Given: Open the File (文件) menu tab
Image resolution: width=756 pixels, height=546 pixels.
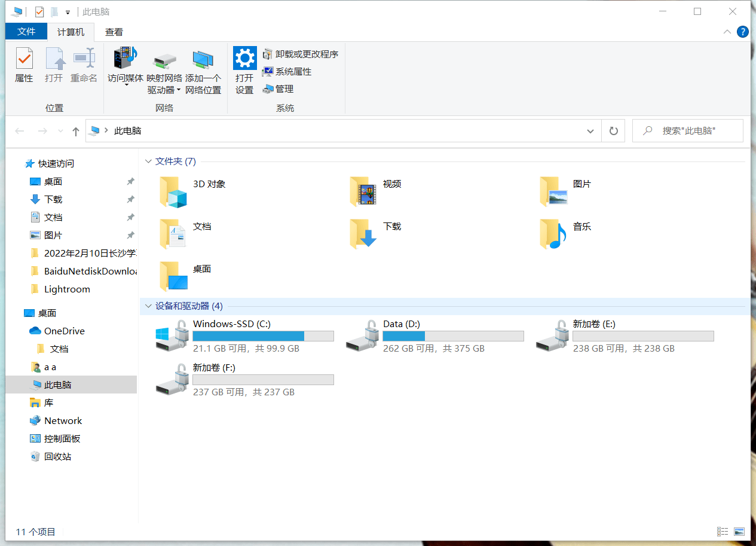Looking at the screenshot, I should click(x=26, y=32).
